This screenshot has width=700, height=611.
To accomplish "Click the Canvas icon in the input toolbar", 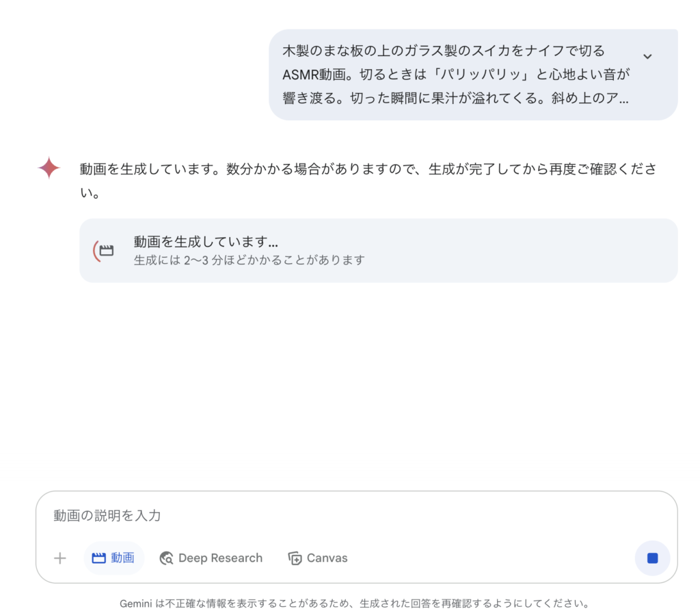I will [x=295, y=558].
